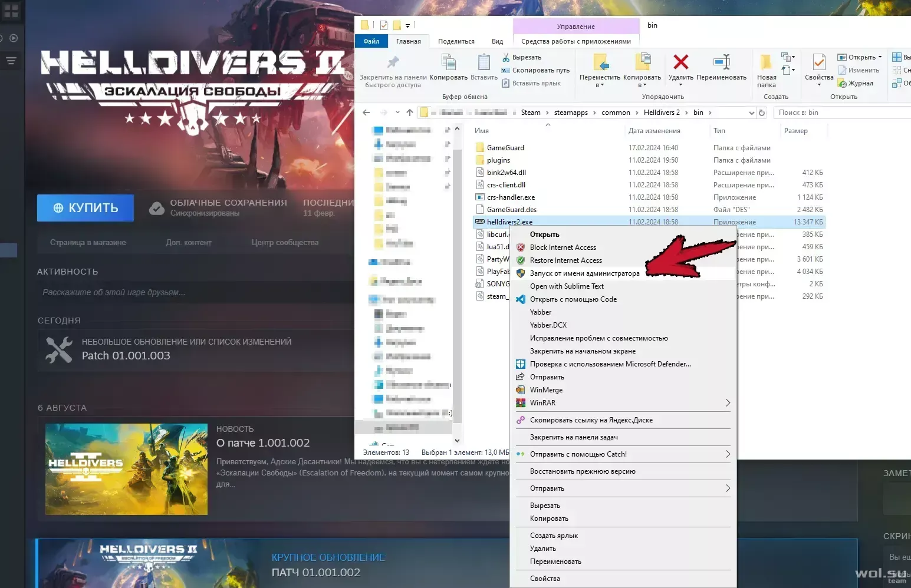The width and height of the screenshot is (911, 588).
Task: Click the ribbon Переименовать icon
Action: tap(722, 61)
